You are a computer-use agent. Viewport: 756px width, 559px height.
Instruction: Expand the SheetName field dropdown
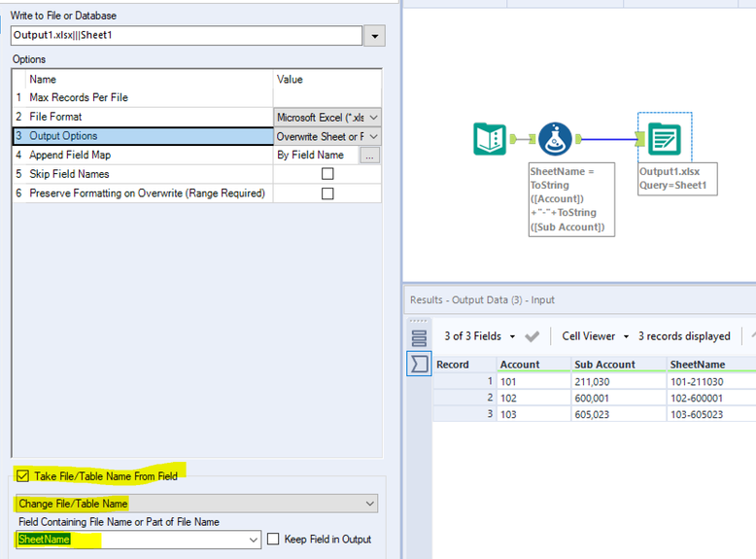coord(254,540)
